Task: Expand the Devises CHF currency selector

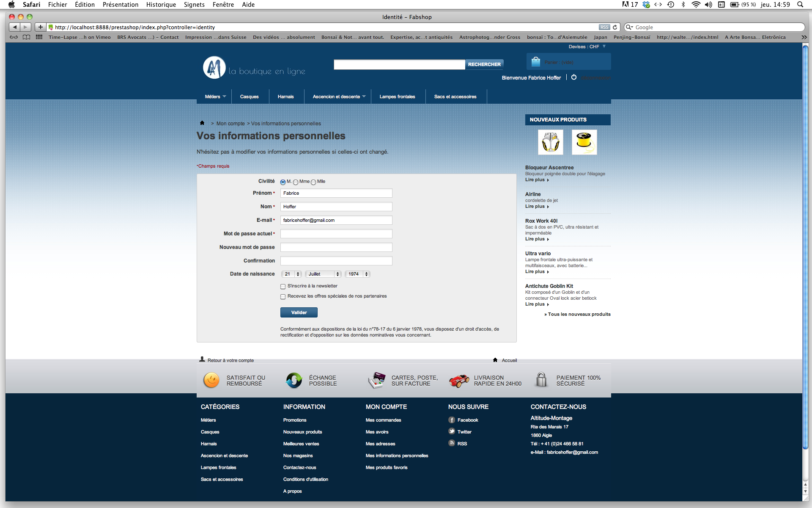Action: (x=587, y=47)
